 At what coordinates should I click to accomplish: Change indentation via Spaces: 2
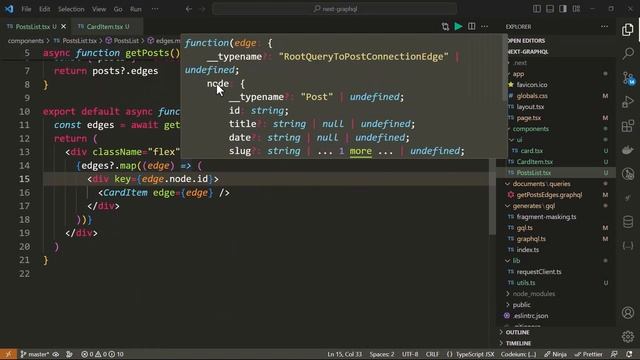[382, 354]
